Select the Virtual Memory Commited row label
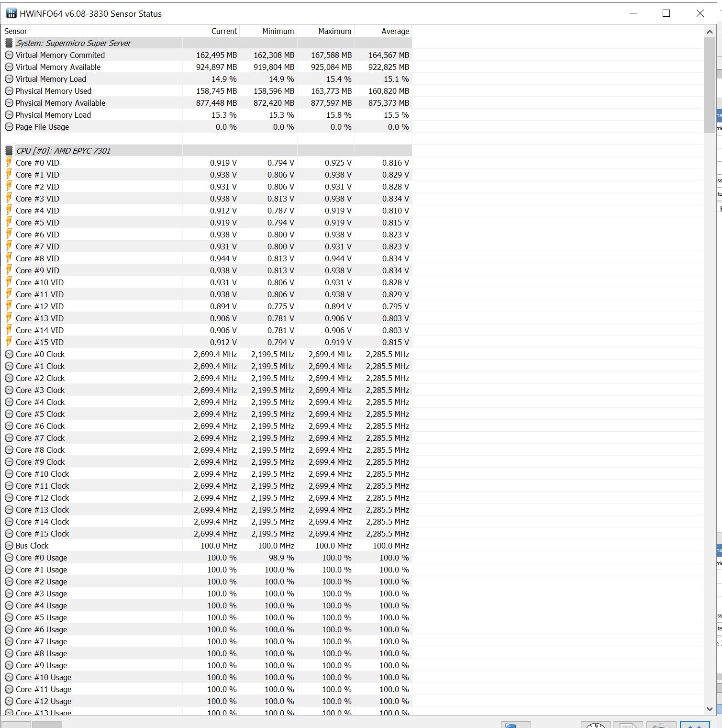This screenshot has height=728, width=722. click(x=60, y=55)
